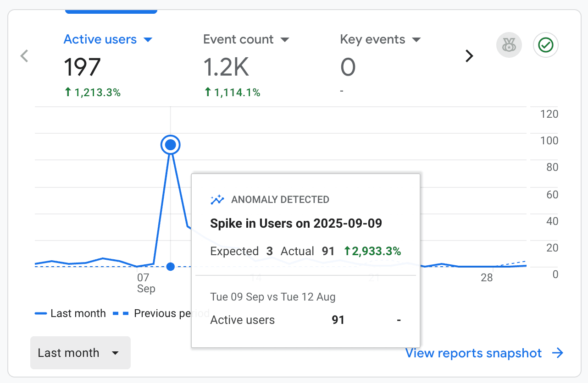Viewport: 588px width, 383px height.
Task: Click the left chevron beside Active users
Action: [24, 55]
